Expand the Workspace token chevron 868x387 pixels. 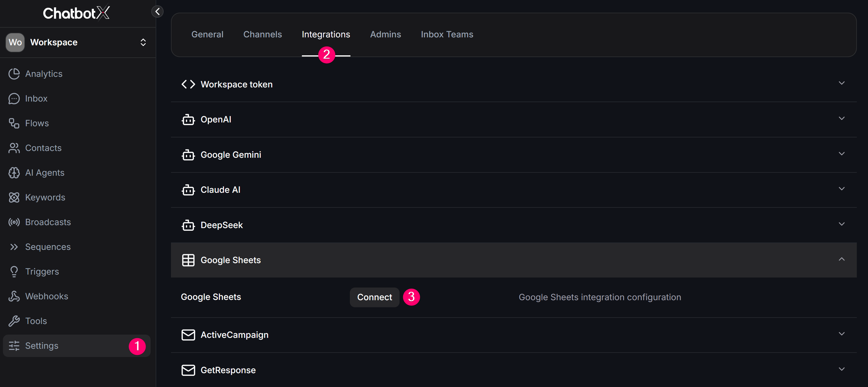point(842,83)
